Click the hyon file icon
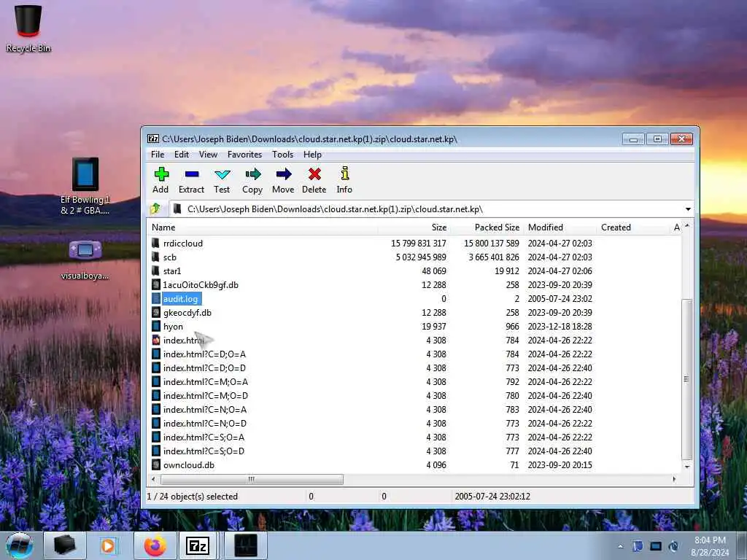The height and width of the screenshot is (560, 747). tap(156, 326)
